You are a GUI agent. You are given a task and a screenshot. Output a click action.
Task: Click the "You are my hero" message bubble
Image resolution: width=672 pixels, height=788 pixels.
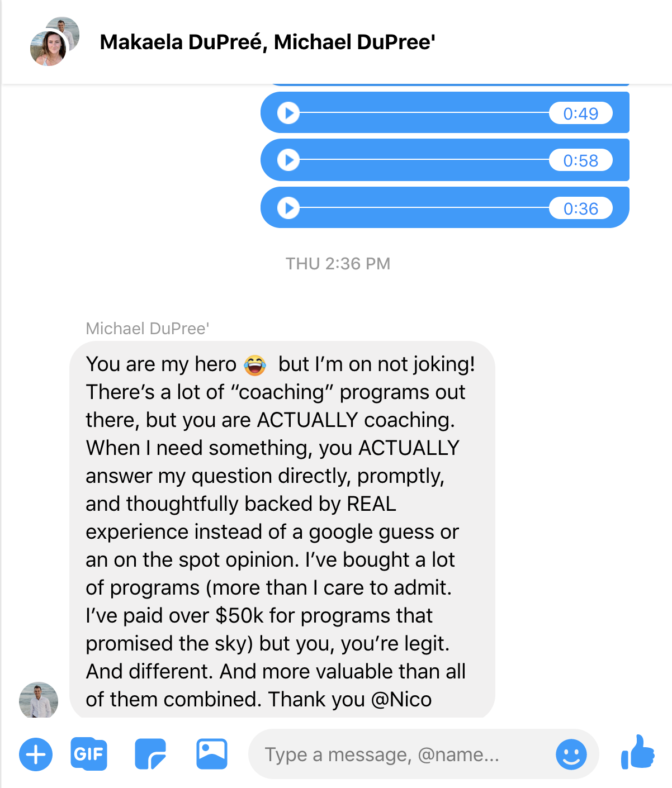tap(282, 531)
